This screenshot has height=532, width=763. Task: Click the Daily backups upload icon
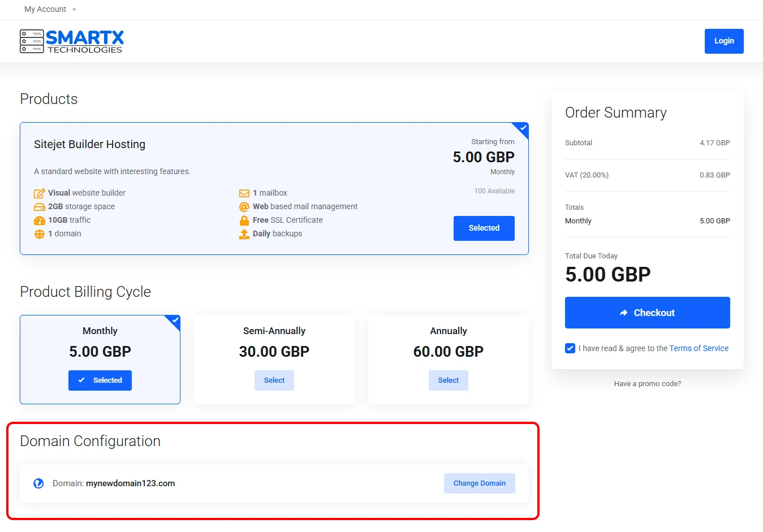244,234
